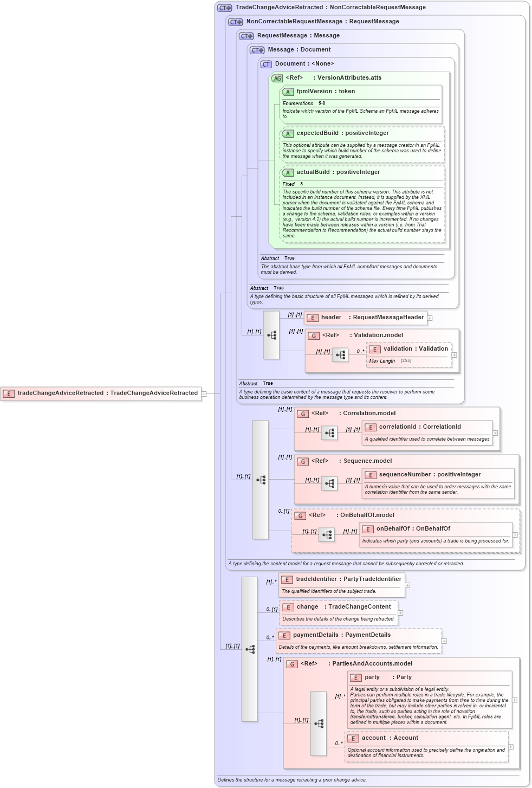Click the A icon of actualBuild attribute
This screenshot has height=788, width=532.
[x=288, y=173]
